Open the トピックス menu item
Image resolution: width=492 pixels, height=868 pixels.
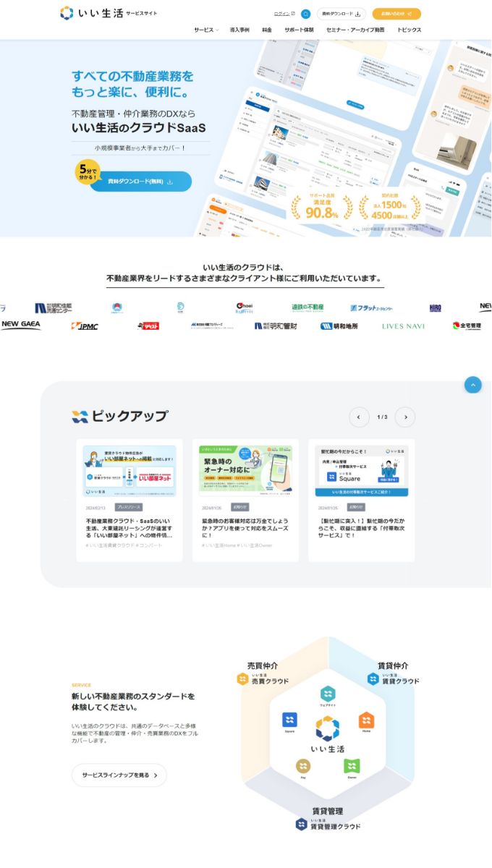(409, 30)
